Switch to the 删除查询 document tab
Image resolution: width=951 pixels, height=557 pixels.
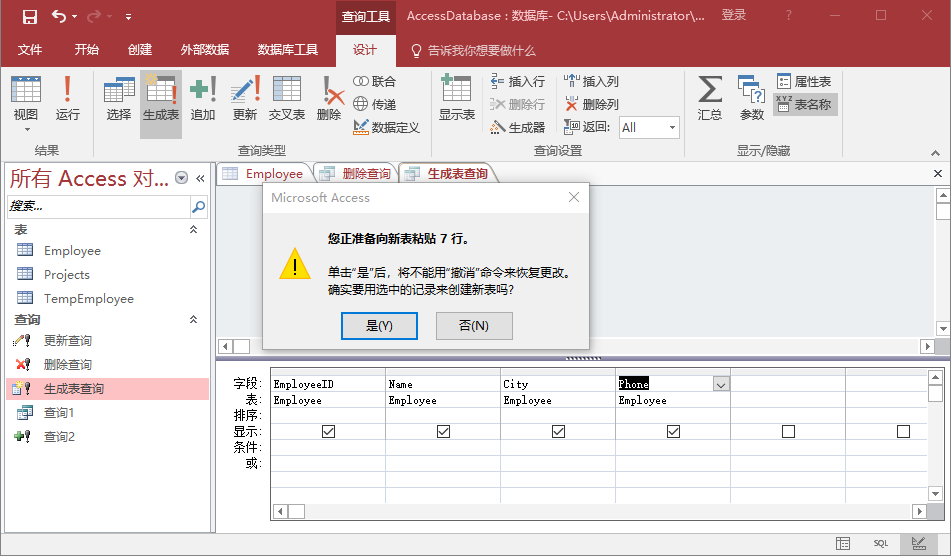(356, 174)
